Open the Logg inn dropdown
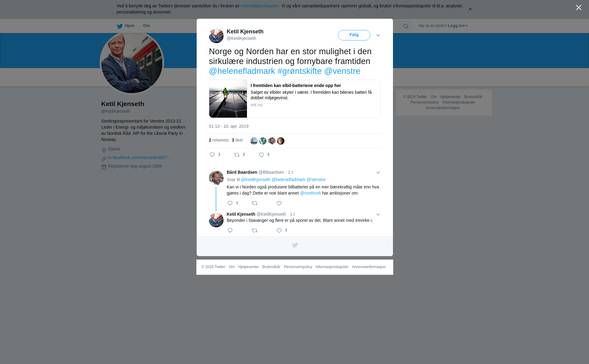Screen dimensions: 589x364 tap(458, 26)
